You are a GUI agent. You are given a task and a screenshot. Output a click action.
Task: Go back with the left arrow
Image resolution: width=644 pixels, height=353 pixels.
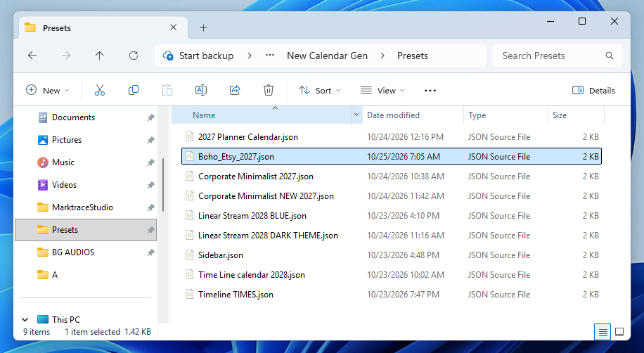pyautogui.click(x=32, y=56)
